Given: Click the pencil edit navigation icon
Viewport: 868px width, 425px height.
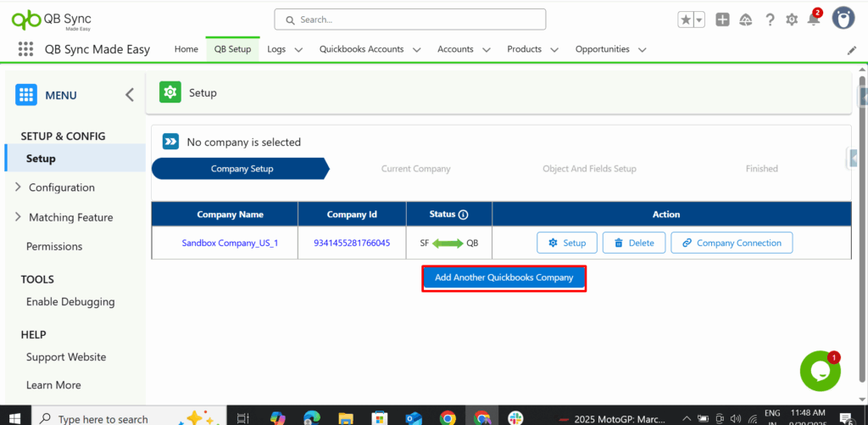Looking at the screenshot, I should click(851, 50).
